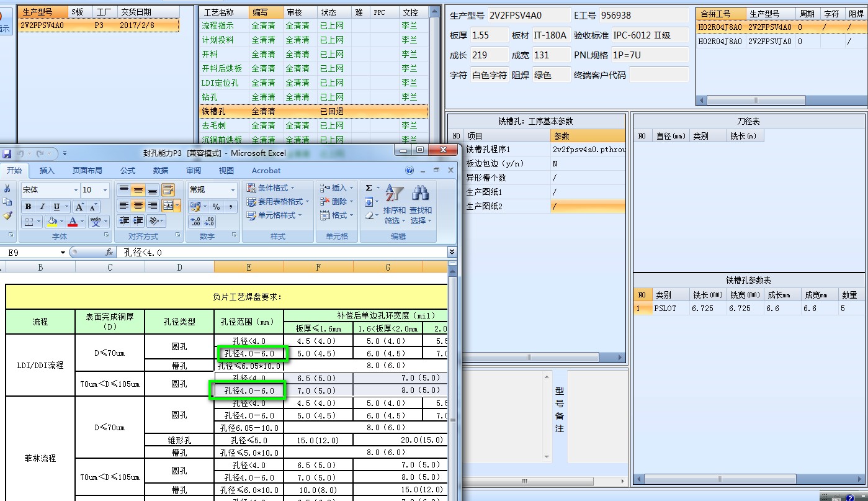This screenshot has height=501, width=868.
Task: Toggle wrap text button
Action: click(x=168, y=190)
